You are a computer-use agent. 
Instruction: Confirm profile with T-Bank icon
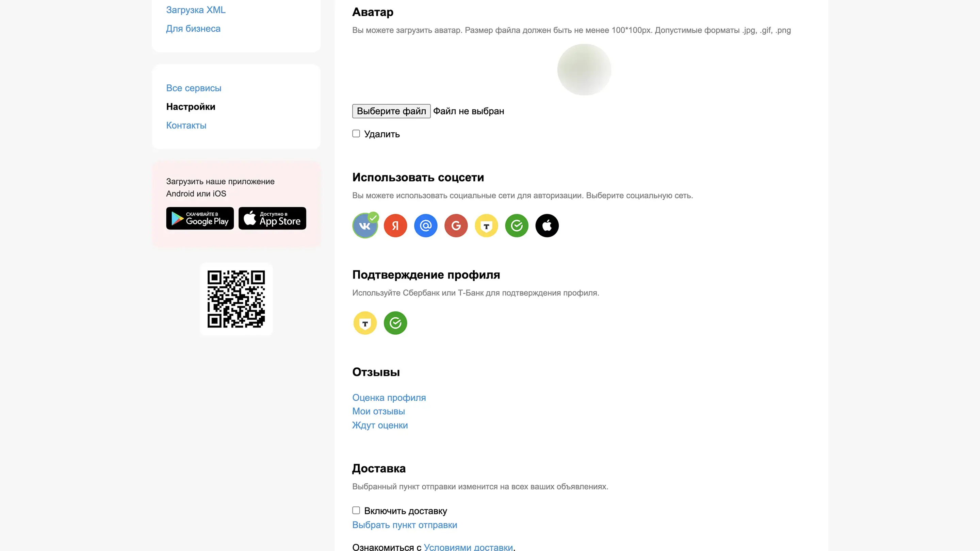pos(365,323)
